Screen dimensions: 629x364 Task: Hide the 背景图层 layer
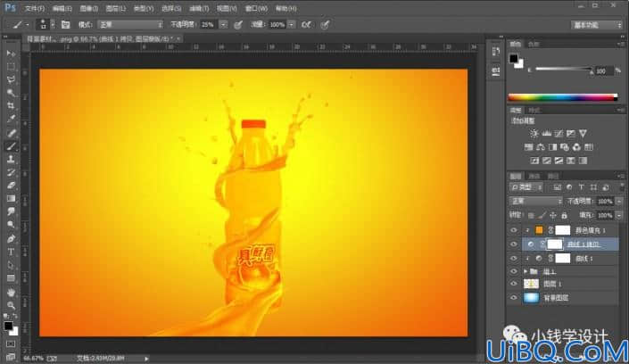(x=514, y=297)
